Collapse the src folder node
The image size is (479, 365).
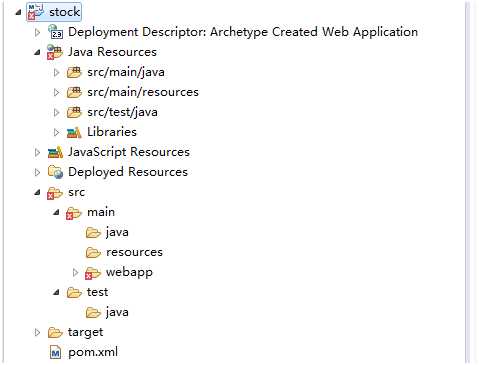[37, 192]
